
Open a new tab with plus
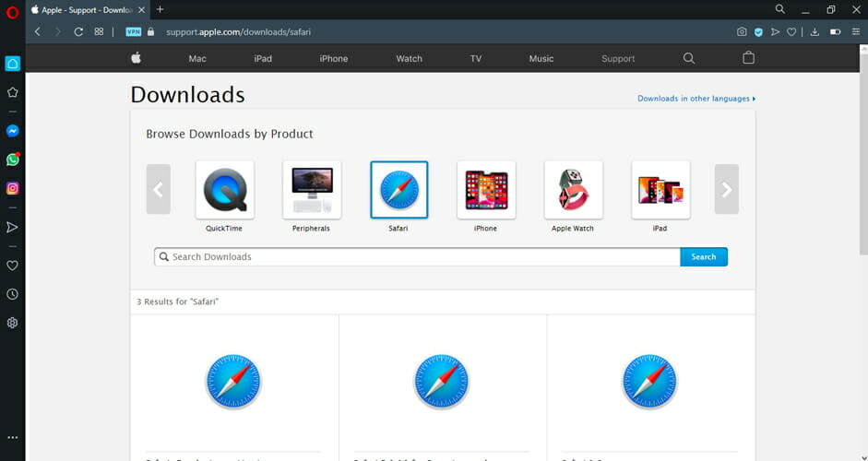point(160,9)
